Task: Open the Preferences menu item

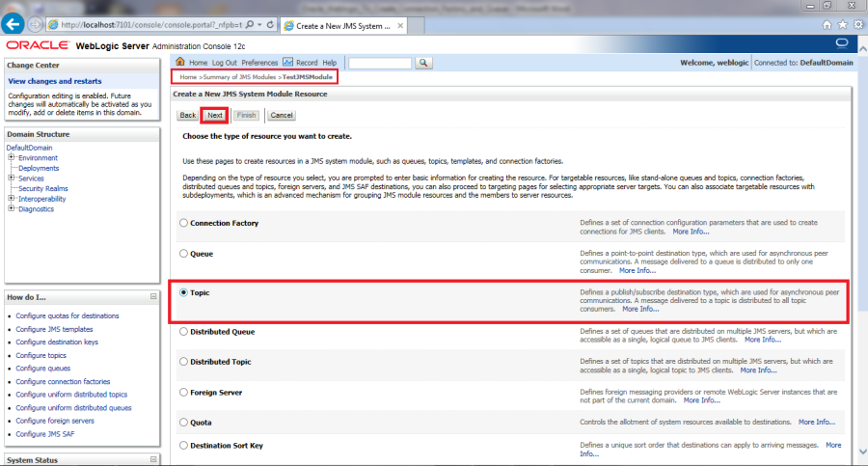Action: [x=259, y=63]
